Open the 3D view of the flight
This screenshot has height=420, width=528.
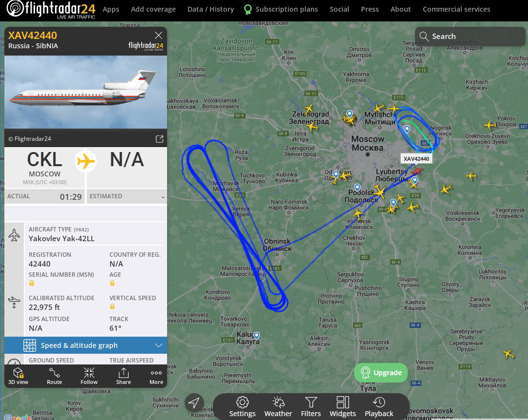[18, 376]
